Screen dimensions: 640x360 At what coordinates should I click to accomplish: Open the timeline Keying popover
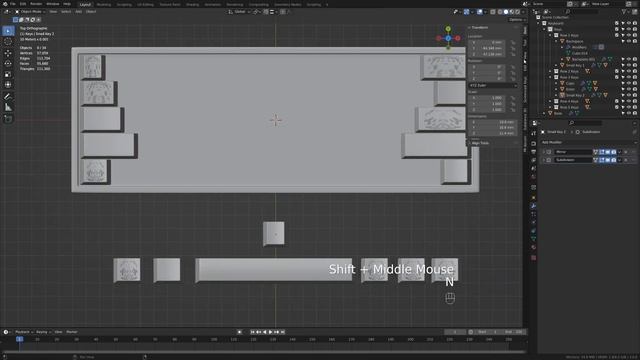tap(42, 332)
